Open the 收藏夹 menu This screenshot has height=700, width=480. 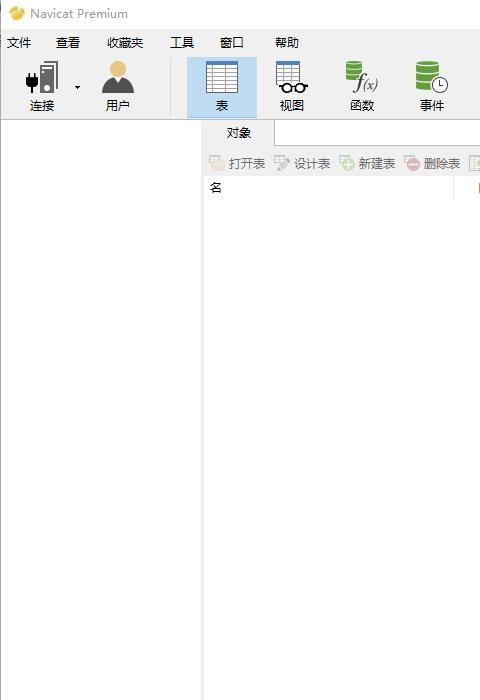click(125, 43)
